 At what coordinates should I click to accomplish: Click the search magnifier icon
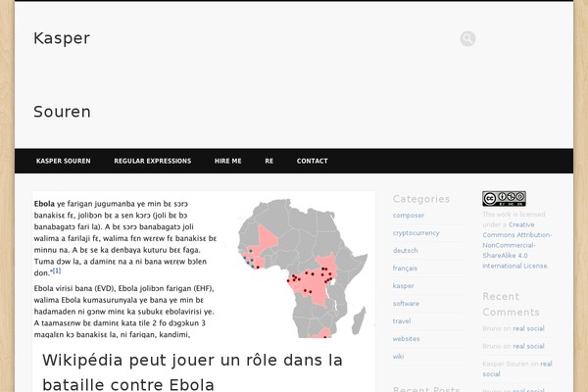467,38
